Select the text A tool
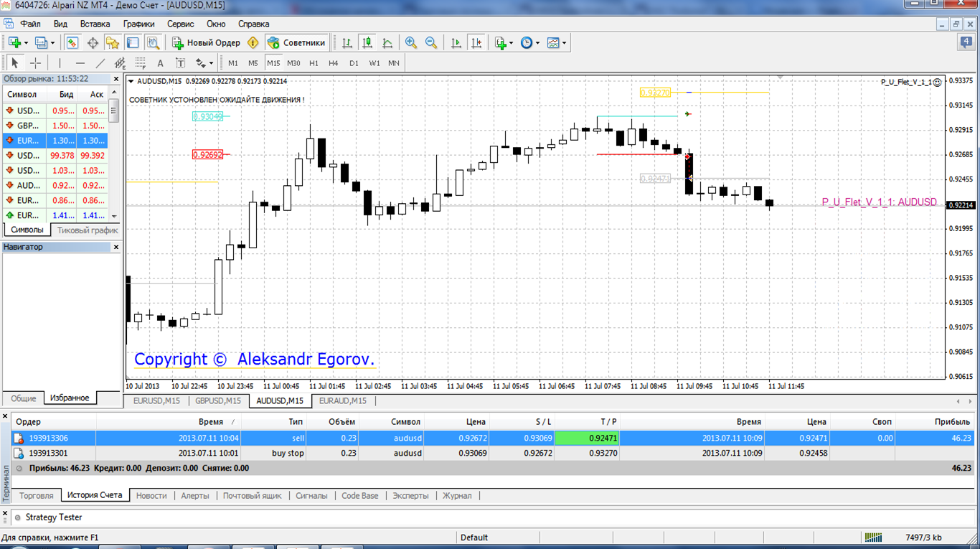The height and width of the screenshot is (549, 980). click(x=161, y=63)
